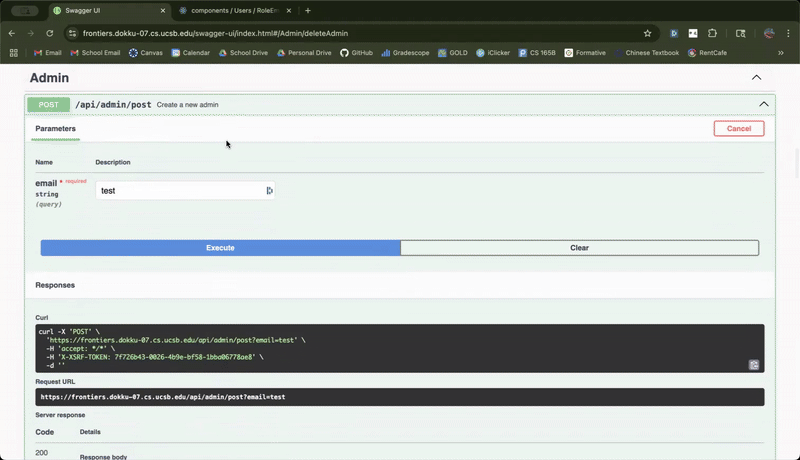Image resolution: width=800 pixels, height=460 pixels.
Task: Open the Calendar bookmark
Action: pyautogui.click(x=191, y=53)
